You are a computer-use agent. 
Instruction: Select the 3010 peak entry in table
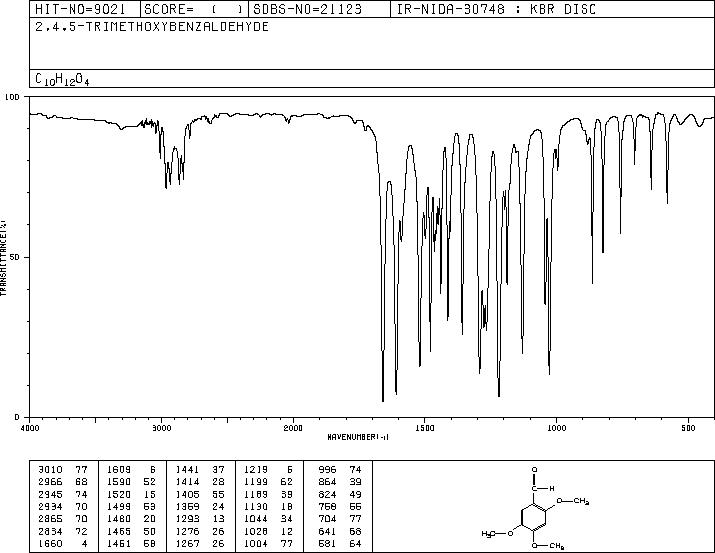(62, 470)
